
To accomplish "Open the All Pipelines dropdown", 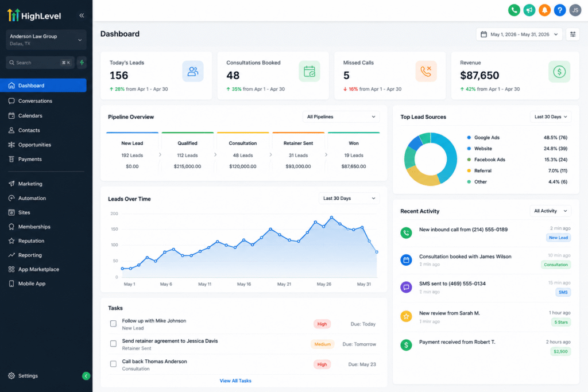I will tap(341, 117).
